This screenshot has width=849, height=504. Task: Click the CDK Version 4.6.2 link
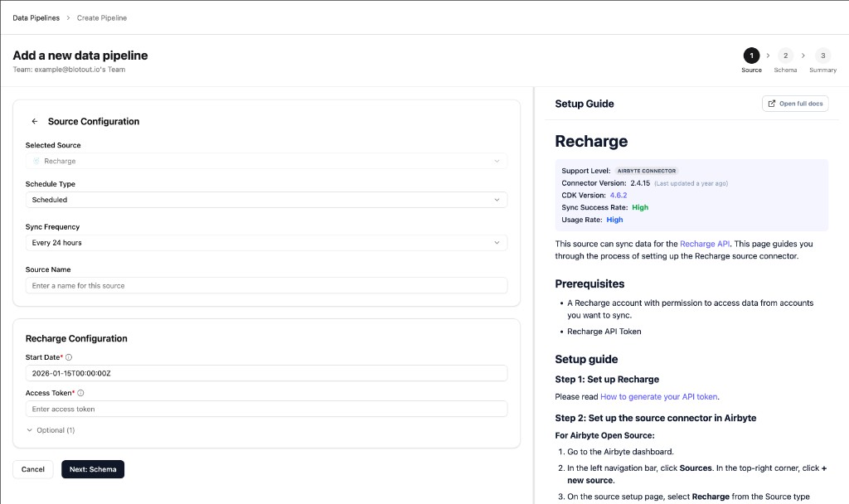619,196
